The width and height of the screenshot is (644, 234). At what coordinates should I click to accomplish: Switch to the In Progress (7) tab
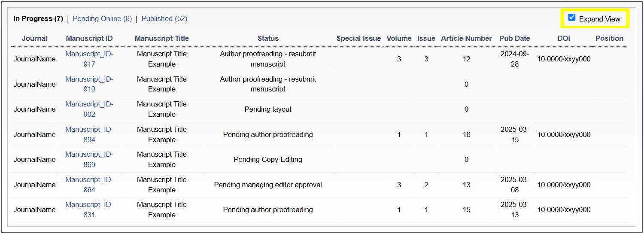point(38,18)
